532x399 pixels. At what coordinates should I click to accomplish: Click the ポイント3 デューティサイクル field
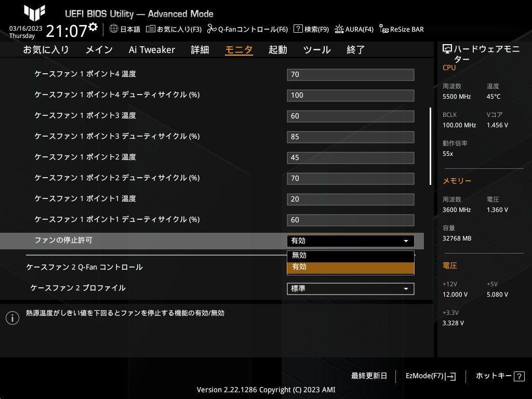point(351,137)
